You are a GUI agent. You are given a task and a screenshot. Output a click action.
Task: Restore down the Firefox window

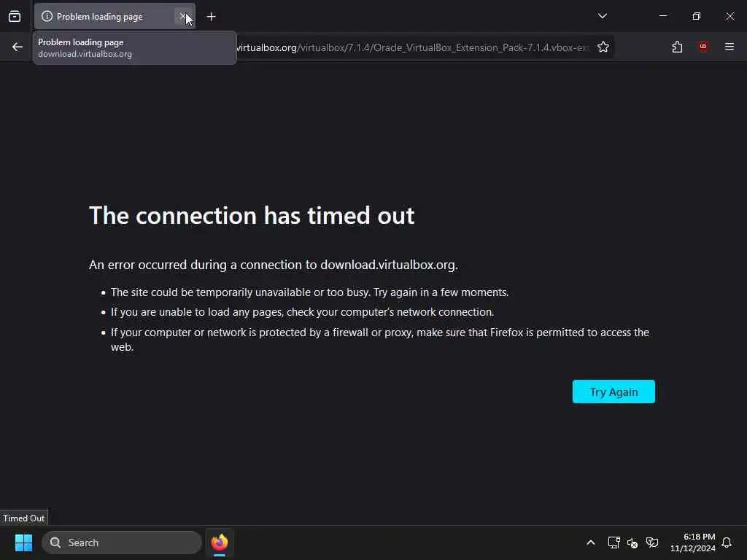click(x=697, y=16)
